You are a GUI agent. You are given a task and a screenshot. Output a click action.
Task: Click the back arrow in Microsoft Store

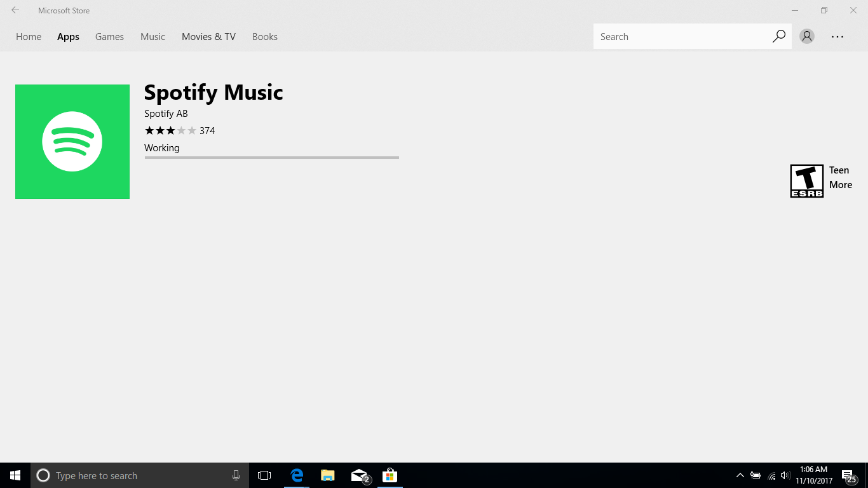pos(15,10)
